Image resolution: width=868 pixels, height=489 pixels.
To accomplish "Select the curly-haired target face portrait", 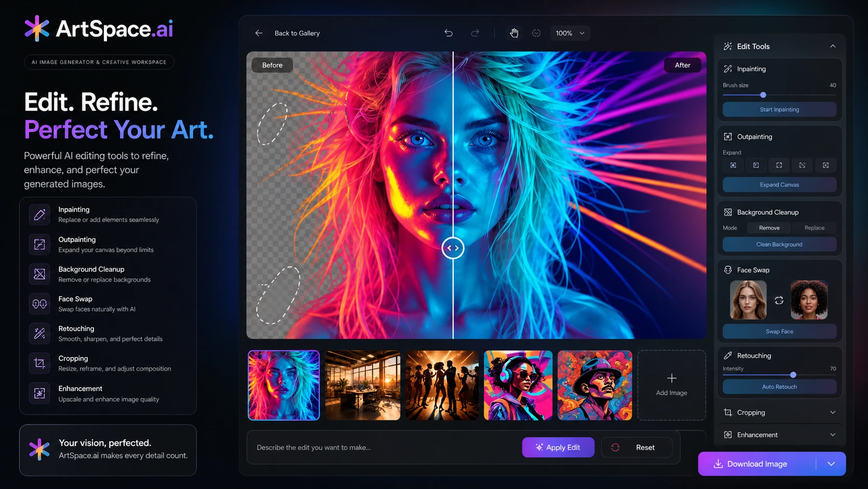I will pyautogui.click(x=809, y=300).
